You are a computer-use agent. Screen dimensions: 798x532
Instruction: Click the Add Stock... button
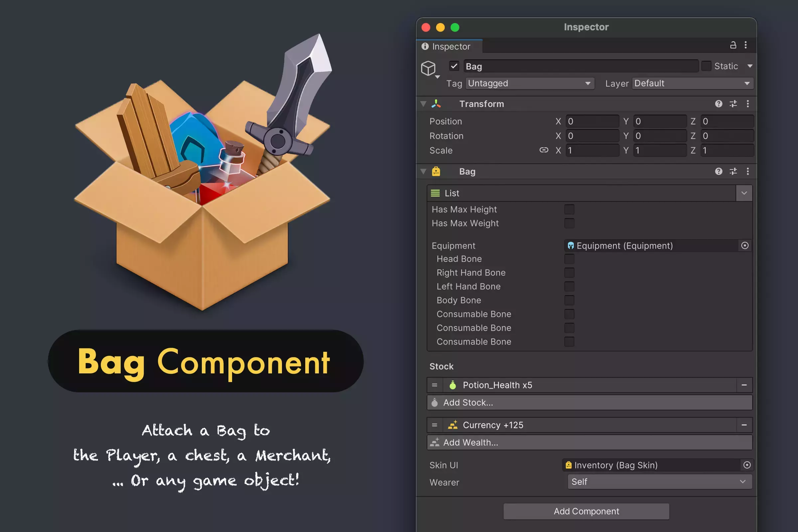(589, 403)
